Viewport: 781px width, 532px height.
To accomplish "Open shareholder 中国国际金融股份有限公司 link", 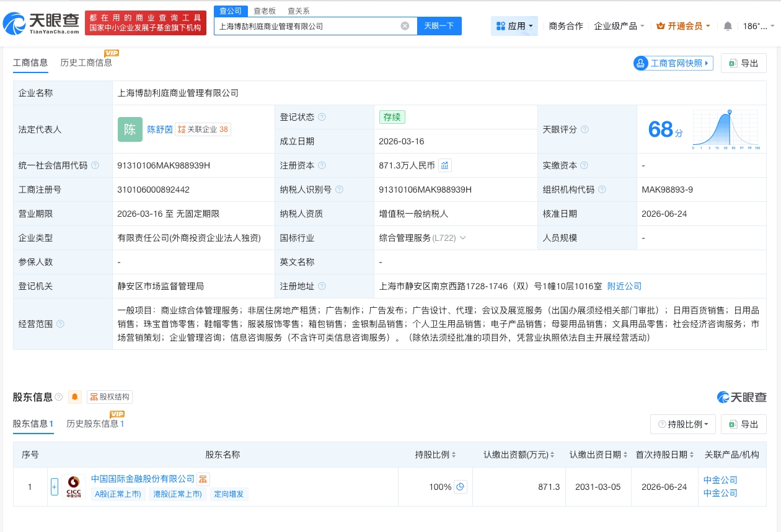I will (x=143, y=479).
